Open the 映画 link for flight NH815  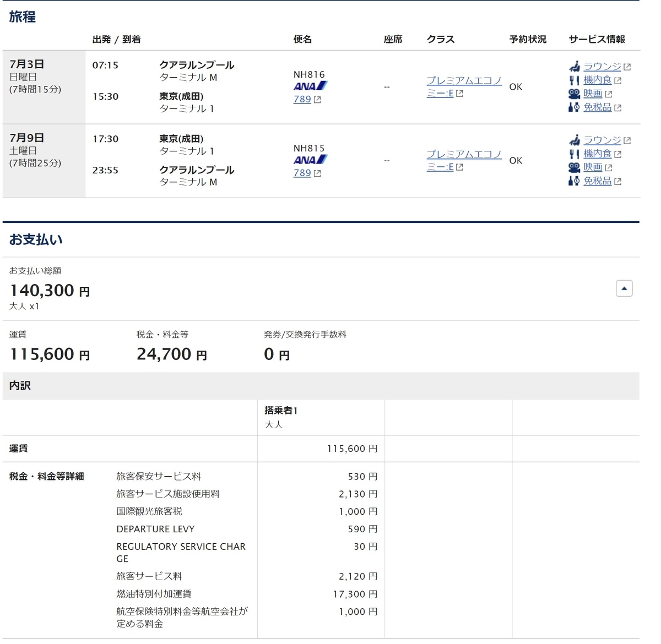[x=594, y=167]
